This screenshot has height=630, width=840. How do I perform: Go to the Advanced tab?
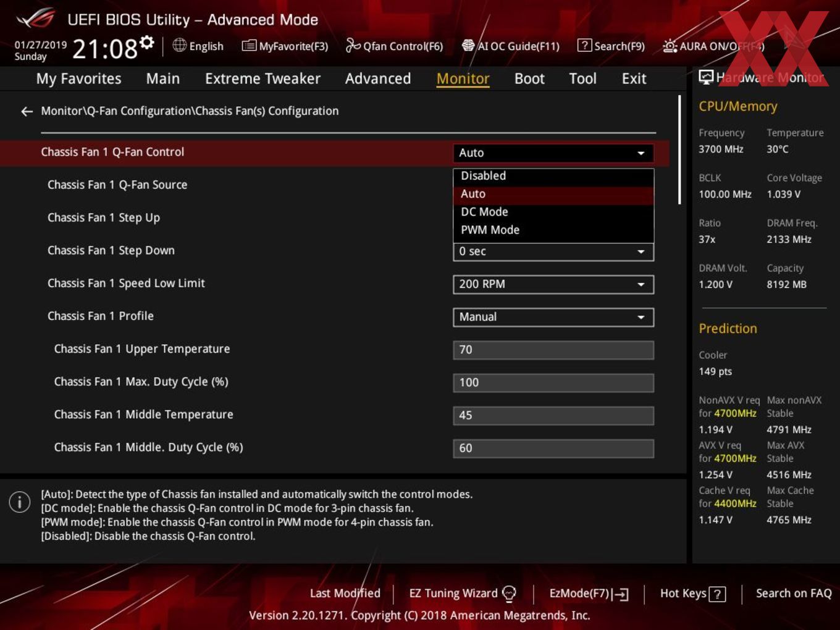[378, 78]
